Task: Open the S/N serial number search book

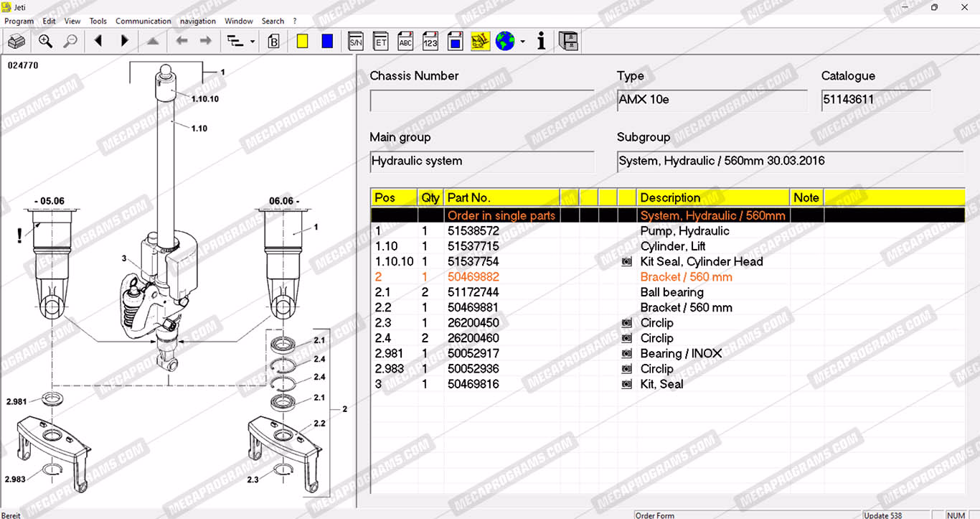Action: 355,42
